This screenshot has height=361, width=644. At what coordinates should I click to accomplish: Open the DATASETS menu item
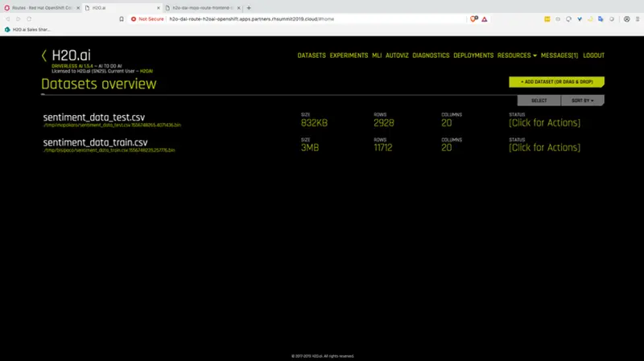click(312, 55)
